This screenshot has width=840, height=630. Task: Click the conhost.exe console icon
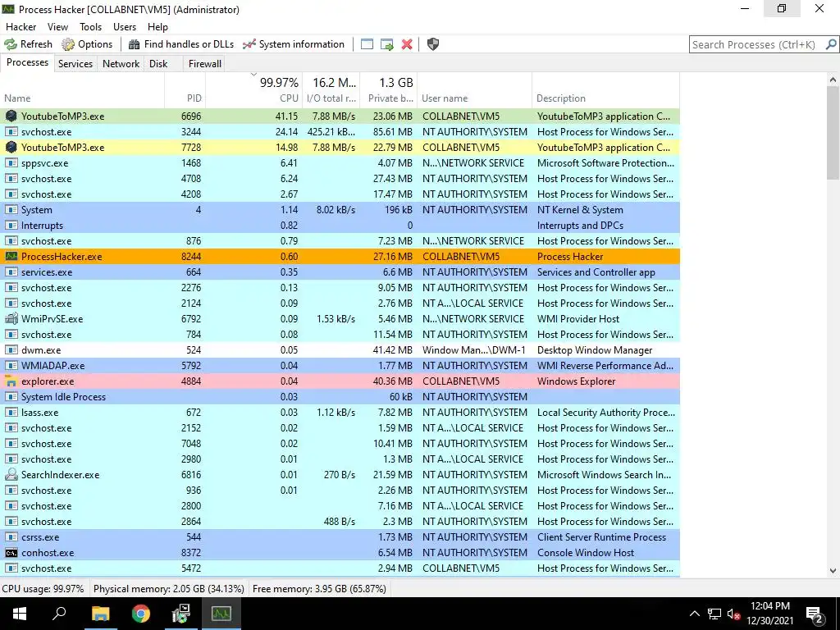pos(11,553)
